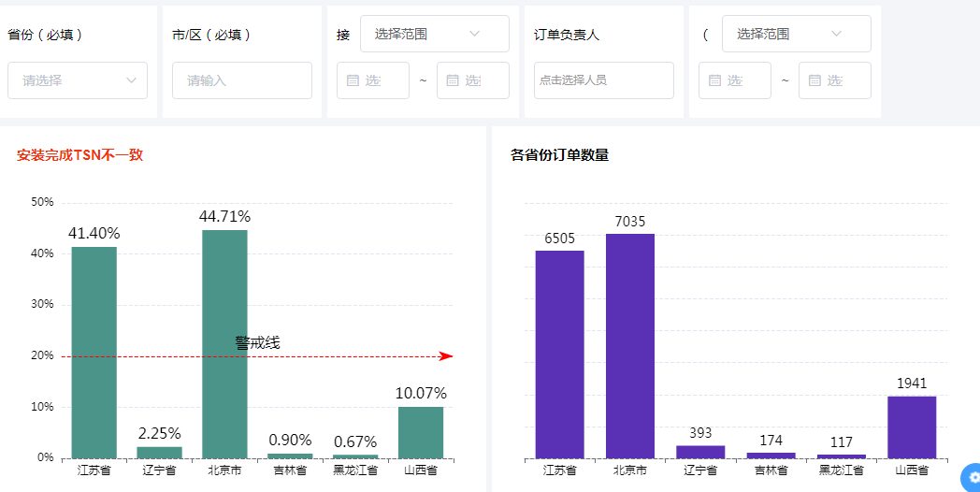Open the end date field in the last filter card
The width and height of the screenshot is (980, 492).
pyautogui.click(x=834, y=80)
